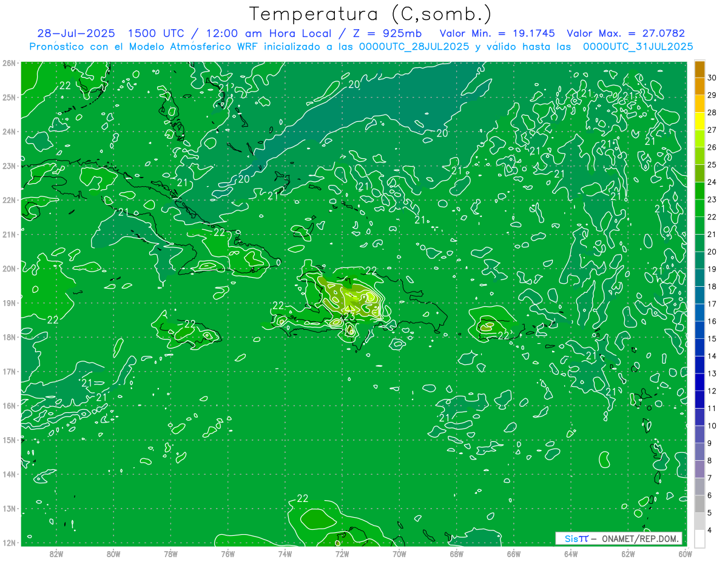Select the 60W longitude axis label
The height and width of the screenshot is (562, 728).
point(685,553)
